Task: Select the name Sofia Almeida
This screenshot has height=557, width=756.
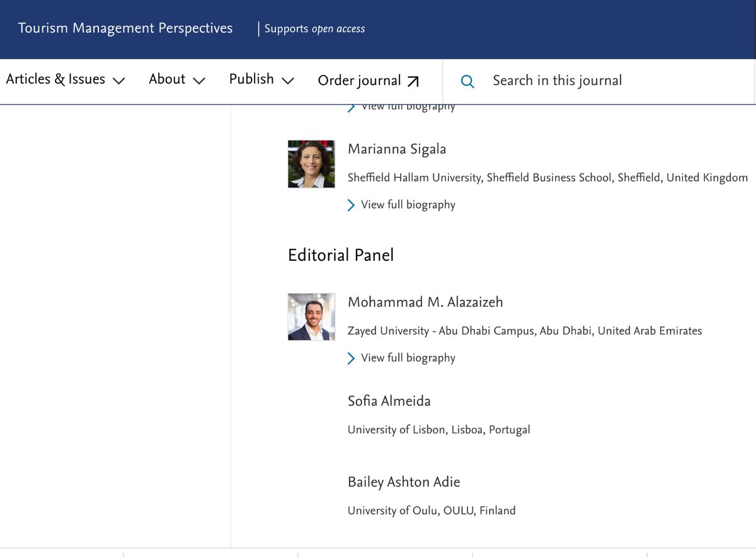Action: [x=389, y=401]
